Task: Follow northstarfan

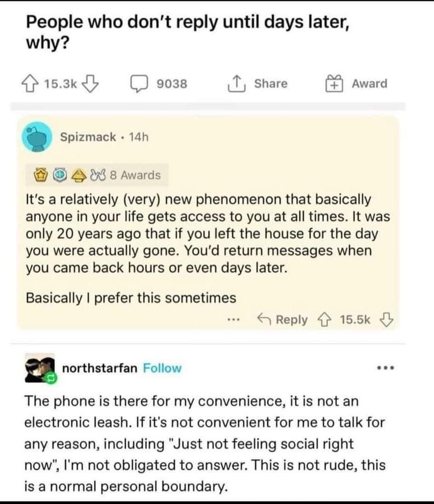Action: click(x=162, y=368)
